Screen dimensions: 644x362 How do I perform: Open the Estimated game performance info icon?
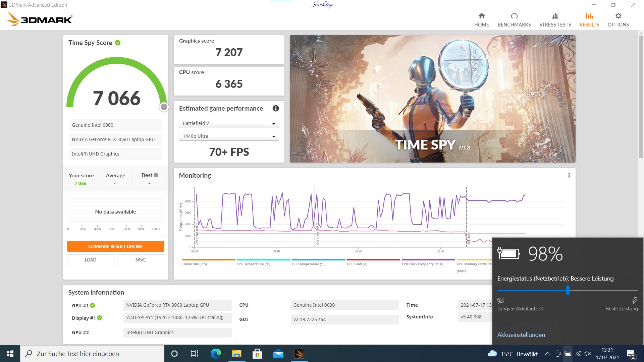coord(275,108)
